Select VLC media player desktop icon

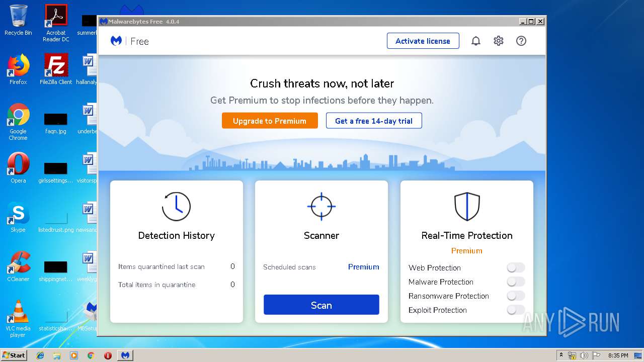click(18, 319)
